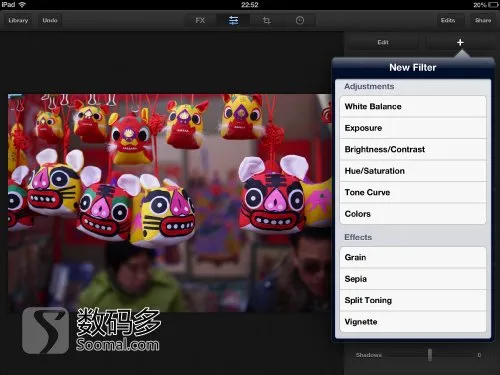The image size is (500, 375).
Task: Undo the last change
Action: [x=50, y=20]
